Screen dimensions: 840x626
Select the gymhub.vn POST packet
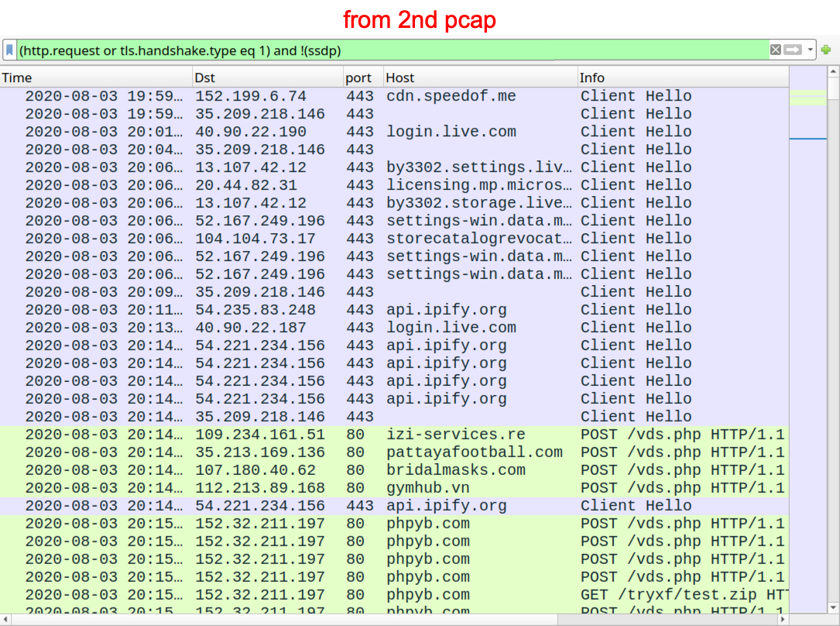(x=394, y=488)
